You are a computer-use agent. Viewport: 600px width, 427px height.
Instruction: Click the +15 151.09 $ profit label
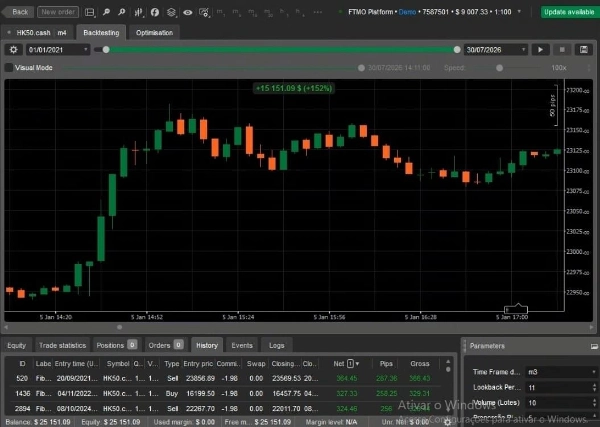tap(293, 88)
